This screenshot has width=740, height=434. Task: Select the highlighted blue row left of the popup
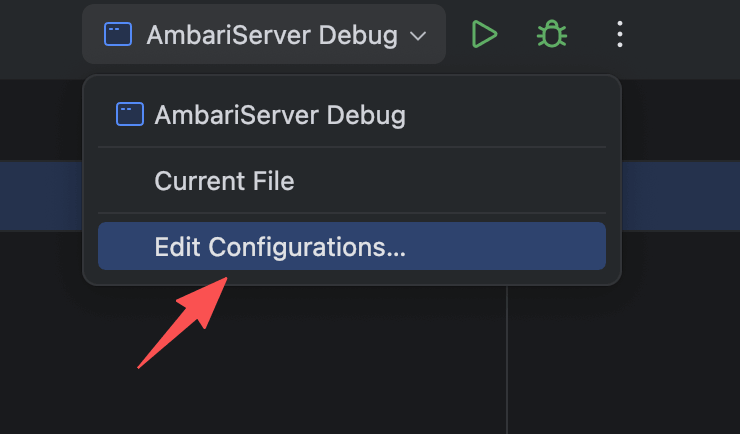(x=40, y=194)
